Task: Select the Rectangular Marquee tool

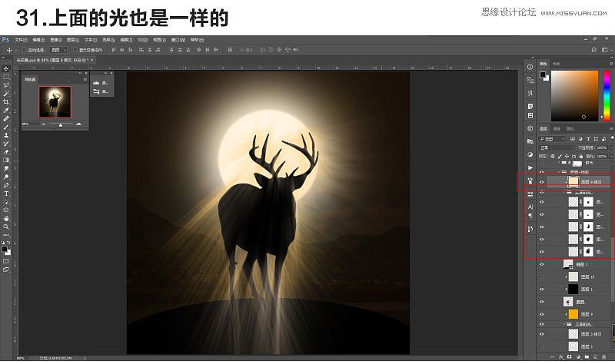Action: point(6,77)
